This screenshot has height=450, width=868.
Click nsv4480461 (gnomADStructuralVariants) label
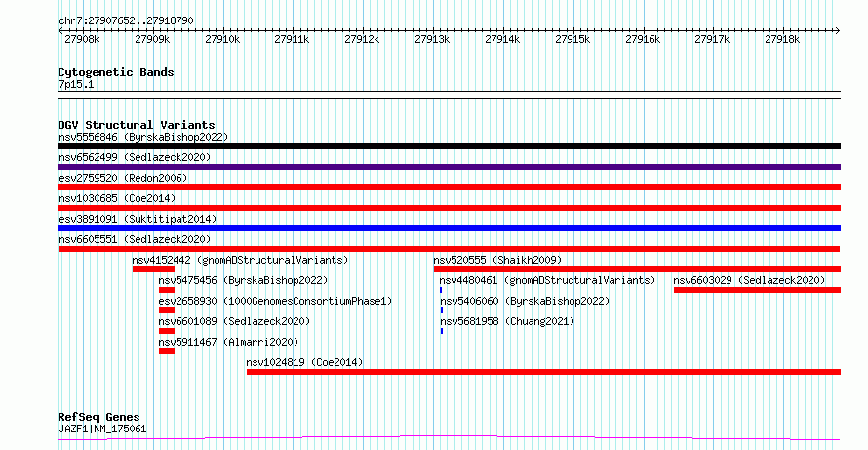547,280
